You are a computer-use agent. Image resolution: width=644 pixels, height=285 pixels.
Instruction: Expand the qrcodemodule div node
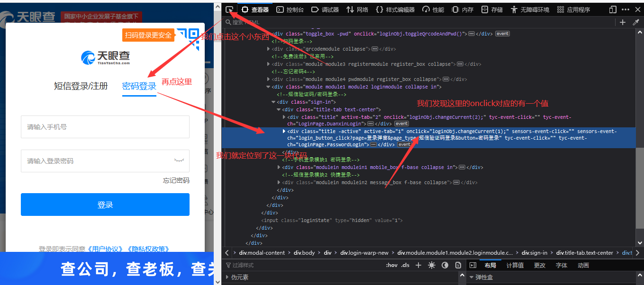click(269, 49)
